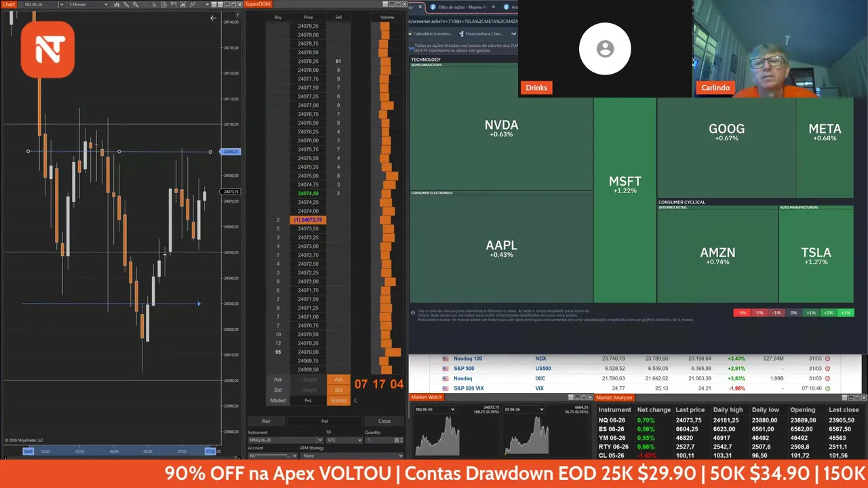868x488 pixels.
Task: Click the META tile in the heatmap
Action: point(825,132)
